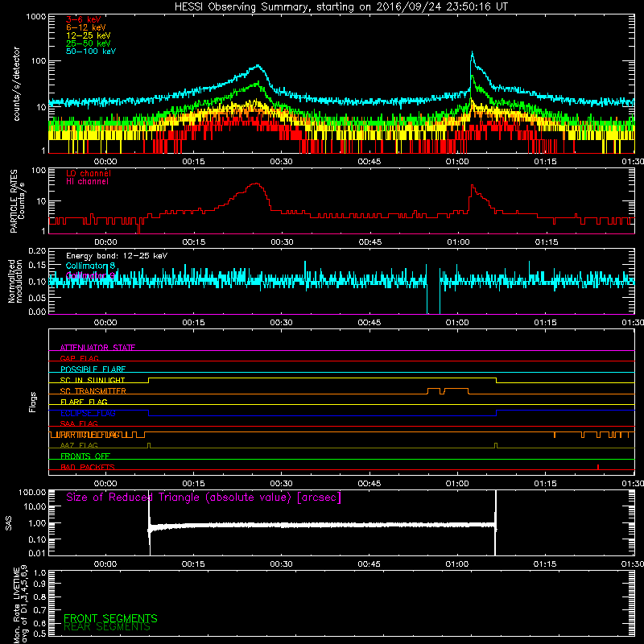Click the 'Size of Reduced Triangle' label

point(204,497)
